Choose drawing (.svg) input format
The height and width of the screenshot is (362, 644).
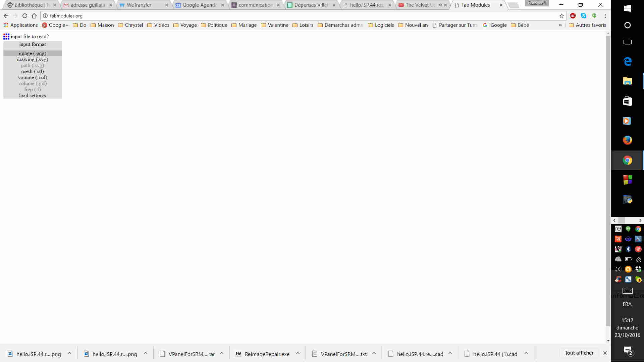(33, 59)
